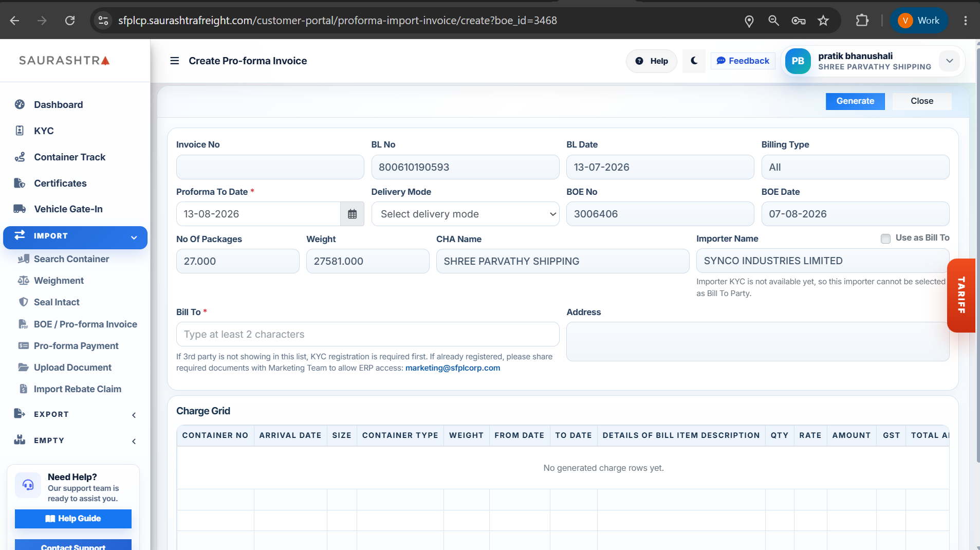Click the Certificates file icon

(20, 184)
